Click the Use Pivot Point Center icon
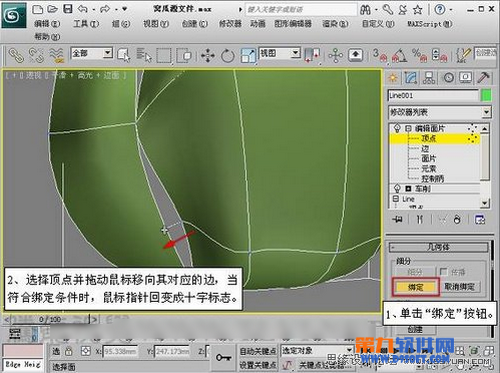500x373 pixels. pyautogui.click(x=312, y=55)
